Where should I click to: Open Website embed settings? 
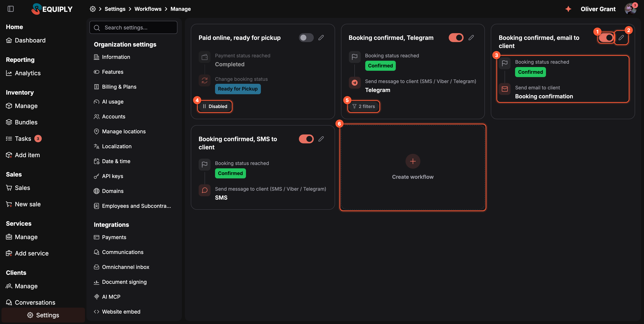(x=117, y=312)
